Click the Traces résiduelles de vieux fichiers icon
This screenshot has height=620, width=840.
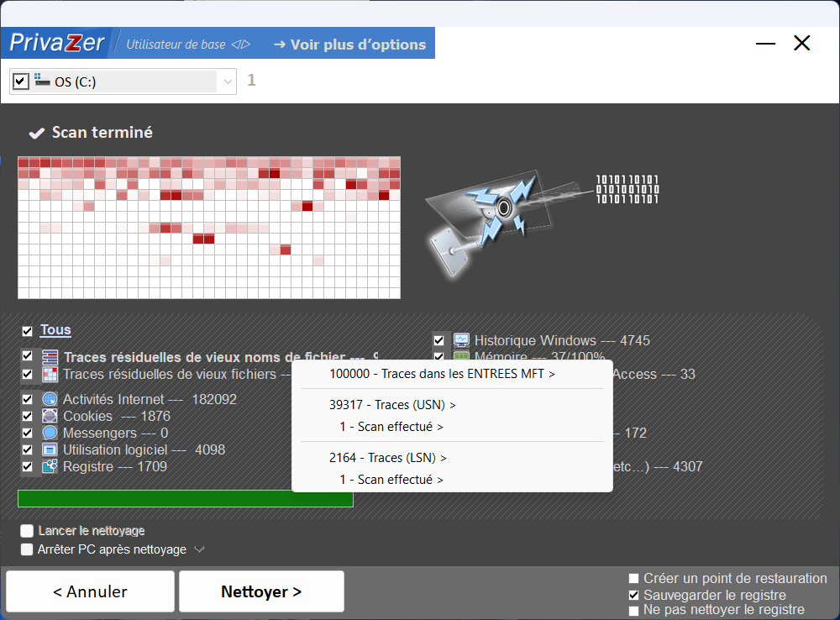(50, 374)
